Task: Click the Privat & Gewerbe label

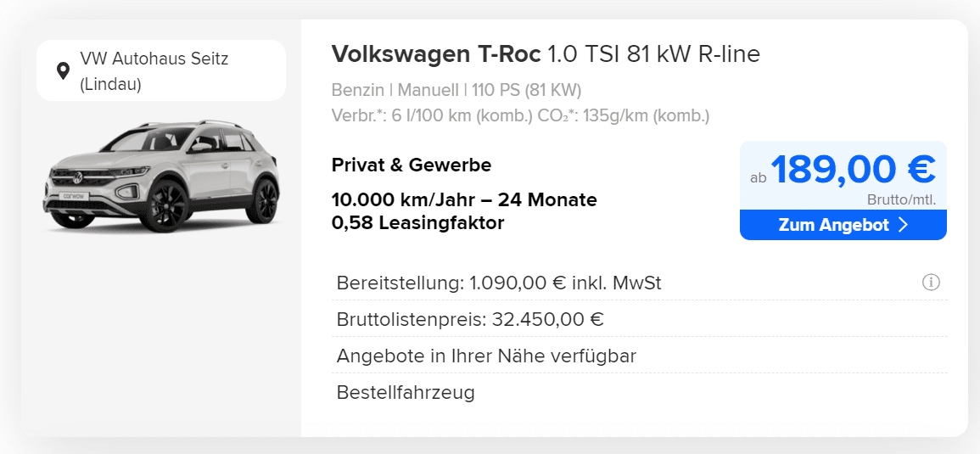Action: (x=412, y=165)
